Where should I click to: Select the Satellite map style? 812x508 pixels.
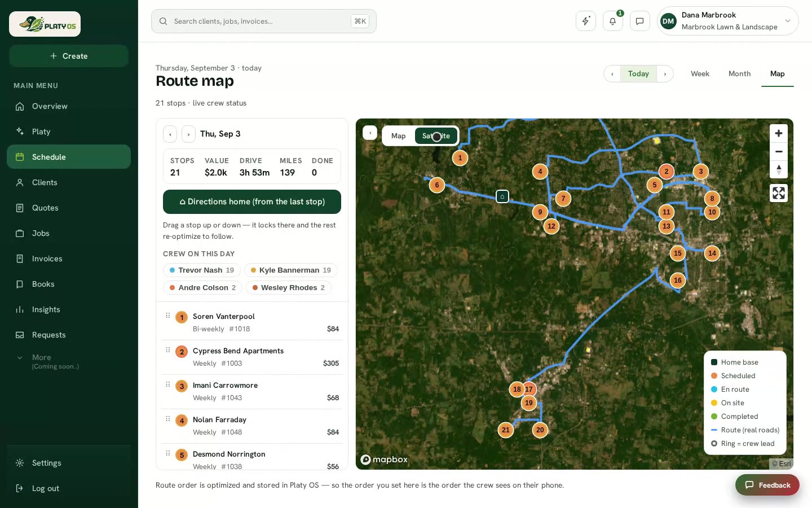click(436, 136)
